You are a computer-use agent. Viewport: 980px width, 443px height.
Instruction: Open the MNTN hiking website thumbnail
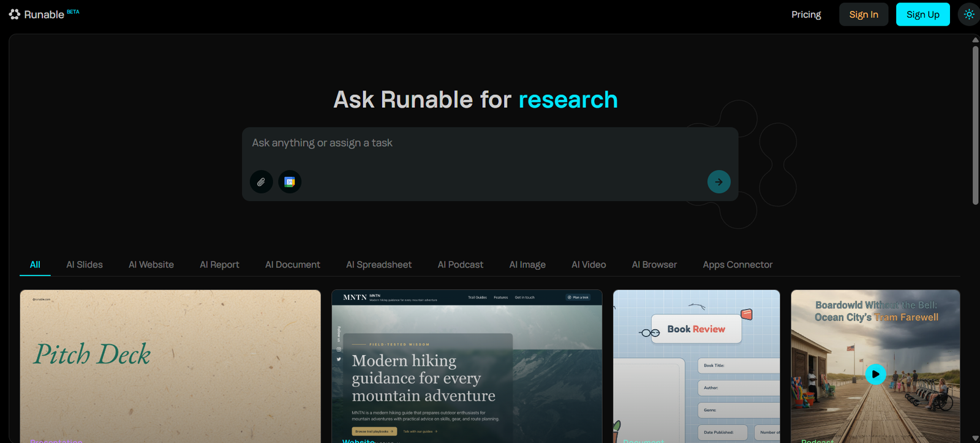click(467, 365)
